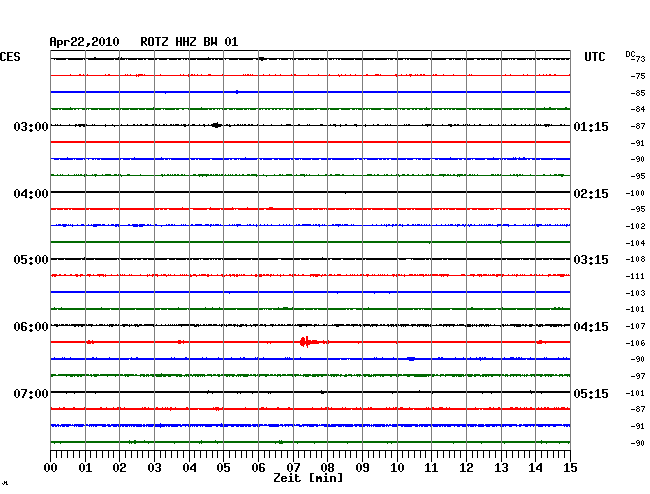
Task: Click the "00" minute tick label
Action: [51, 467]
